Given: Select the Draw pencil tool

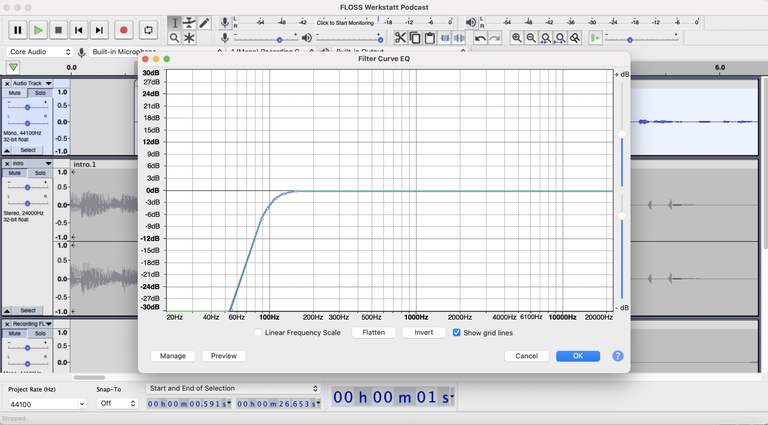Looking at the screenshot, I should (204, 23).
